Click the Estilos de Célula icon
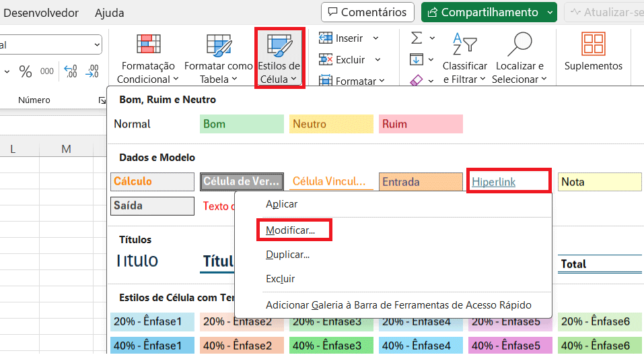Screen dimensions: 644x355 point(279,45)
